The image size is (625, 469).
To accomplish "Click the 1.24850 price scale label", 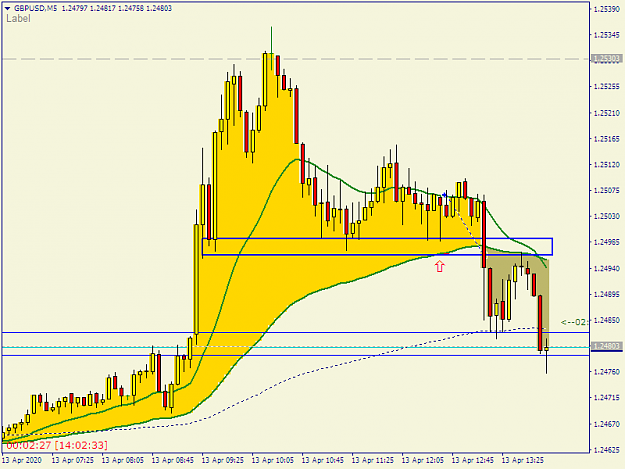I will pos(607,320).
